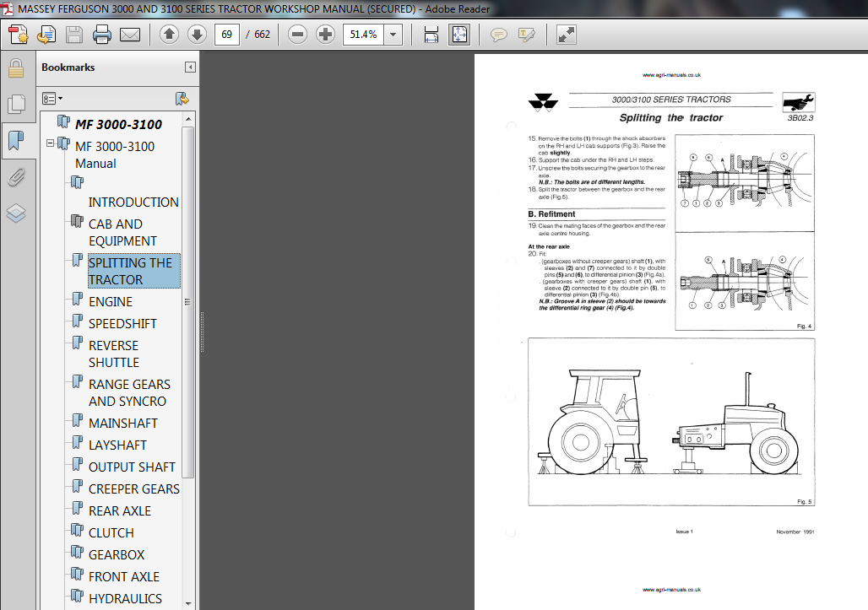Print the document using printer icon

(x=102, y=35)
